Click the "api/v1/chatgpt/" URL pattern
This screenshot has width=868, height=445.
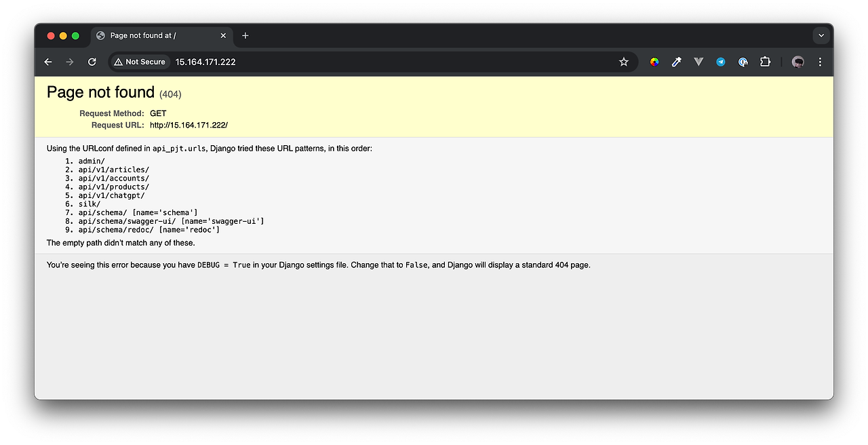pyautogui.click(x=112, y=195)
